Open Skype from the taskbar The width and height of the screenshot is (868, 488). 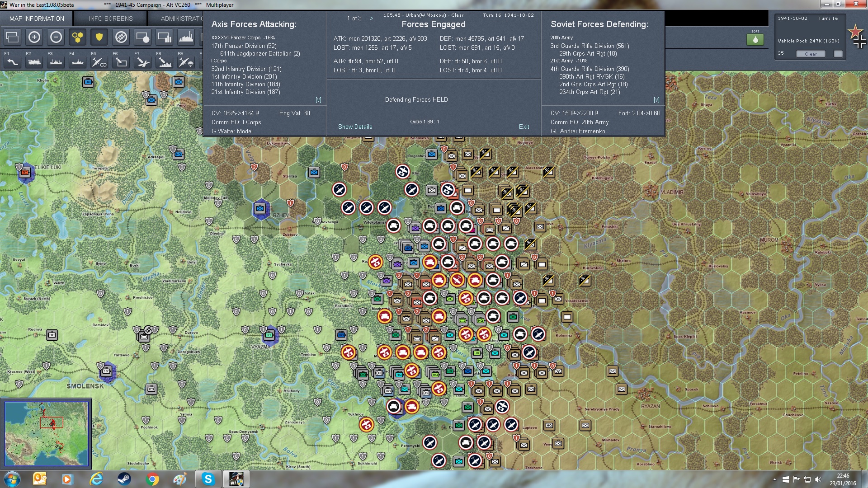click(208, 479)
